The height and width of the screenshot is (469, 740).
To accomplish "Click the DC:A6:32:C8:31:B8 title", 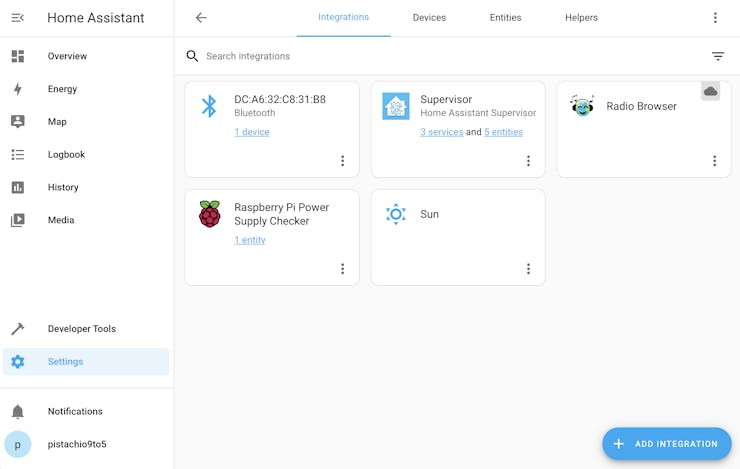I will pyautogui.click(x=280, y=100).
